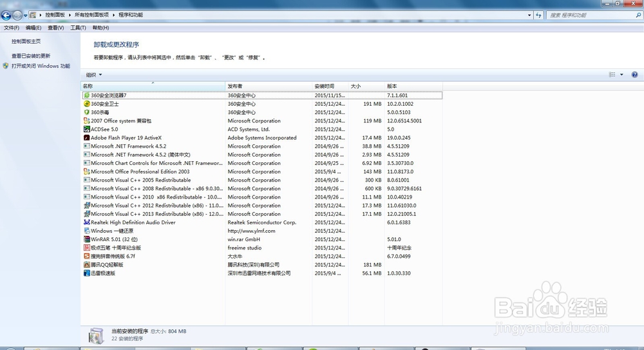Click the blue help question mark icon
The height and width of the screenshot is (350, 644).
[x=634, y=74]
